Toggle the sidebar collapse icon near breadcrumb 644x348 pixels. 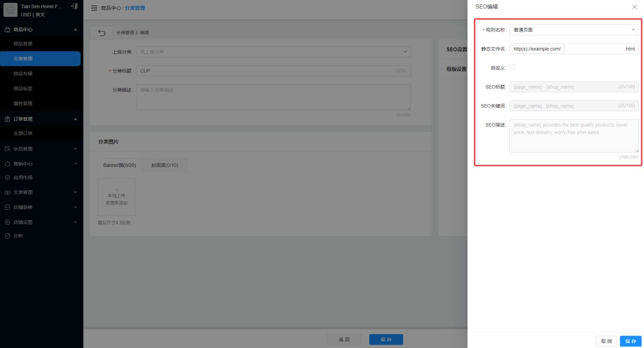click(94, 8)
